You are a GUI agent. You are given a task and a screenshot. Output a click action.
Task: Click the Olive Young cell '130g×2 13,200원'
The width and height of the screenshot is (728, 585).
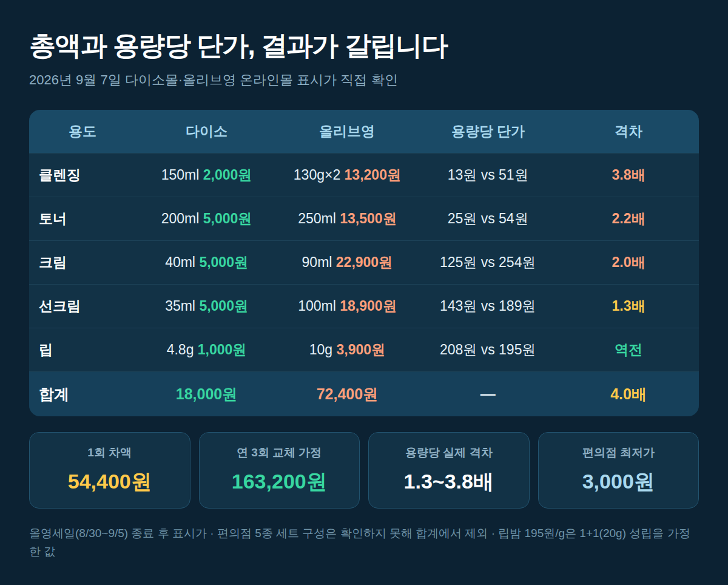click(347, 175)
